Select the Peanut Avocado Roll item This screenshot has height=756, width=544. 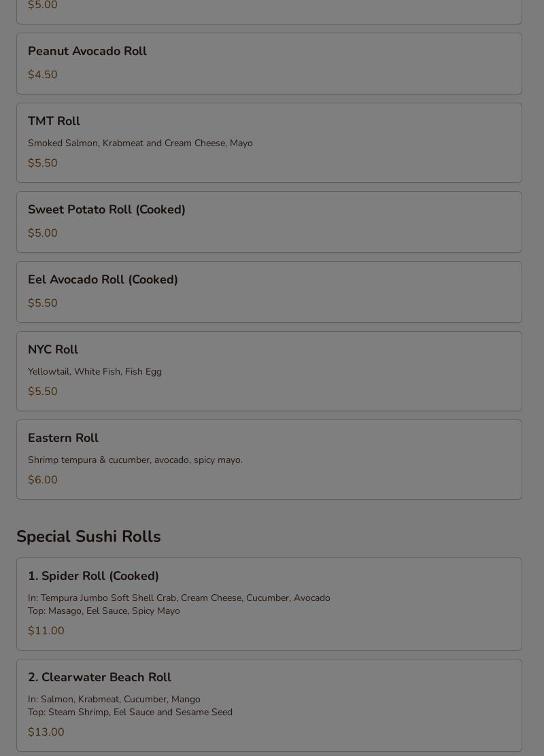tap(269, 64)
